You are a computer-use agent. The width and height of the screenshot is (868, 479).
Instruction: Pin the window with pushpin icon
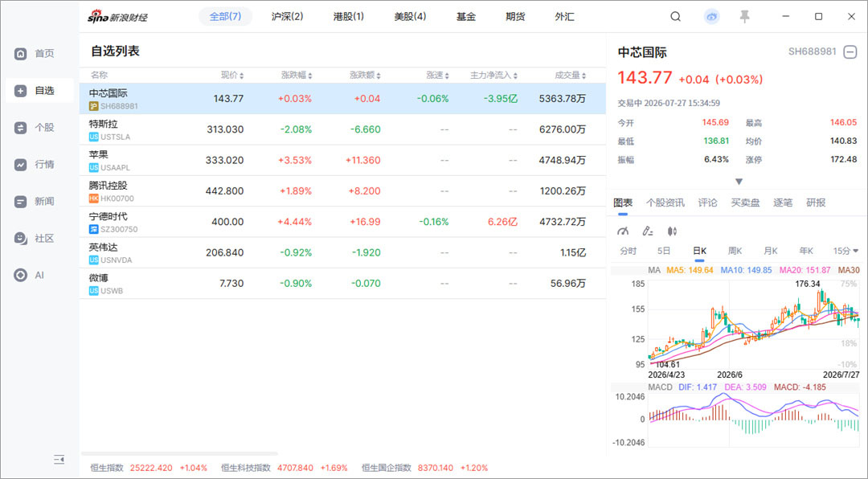click(x=745, y=17)
